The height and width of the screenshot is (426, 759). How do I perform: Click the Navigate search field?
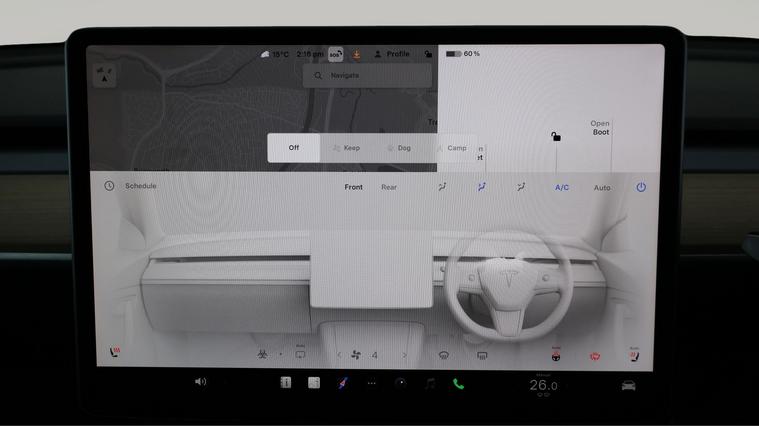(x=368, y=75)
